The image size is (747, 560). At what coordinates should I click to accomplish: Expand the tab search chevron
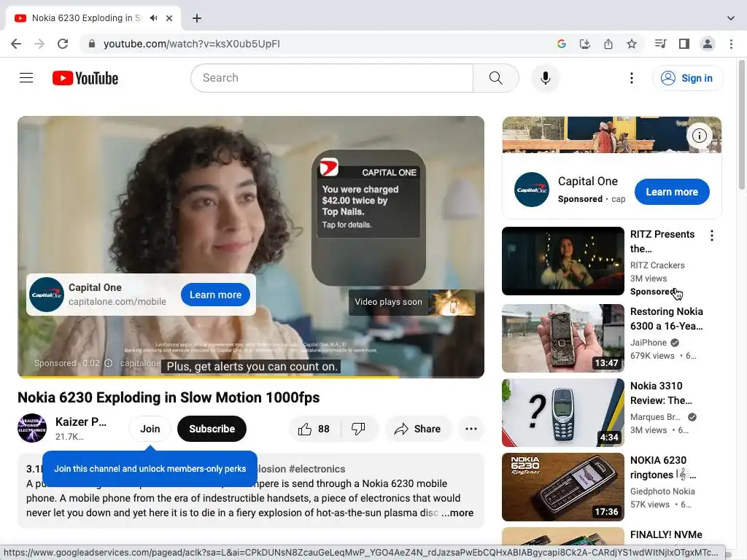(x=731, y=18)
